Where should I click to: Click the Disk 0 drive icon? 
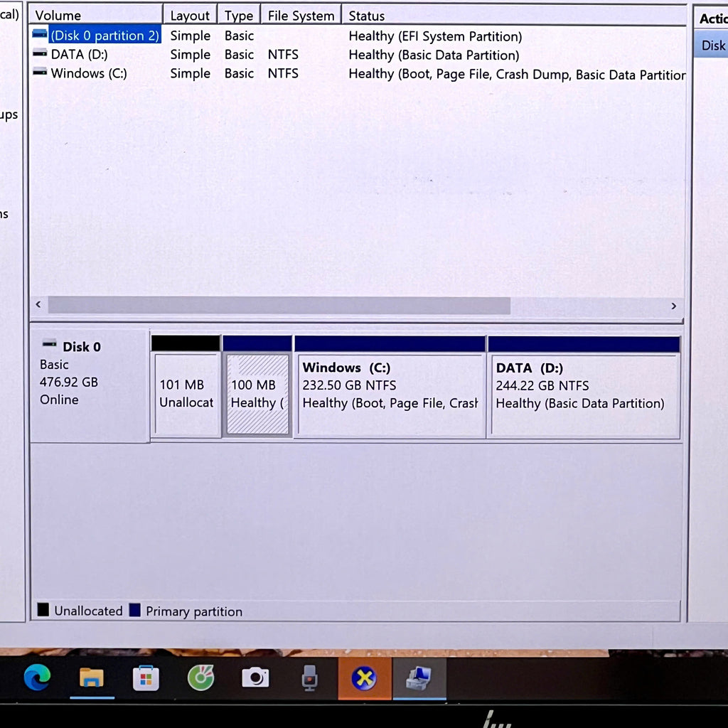pyautogui.click(x=50, y=344)
